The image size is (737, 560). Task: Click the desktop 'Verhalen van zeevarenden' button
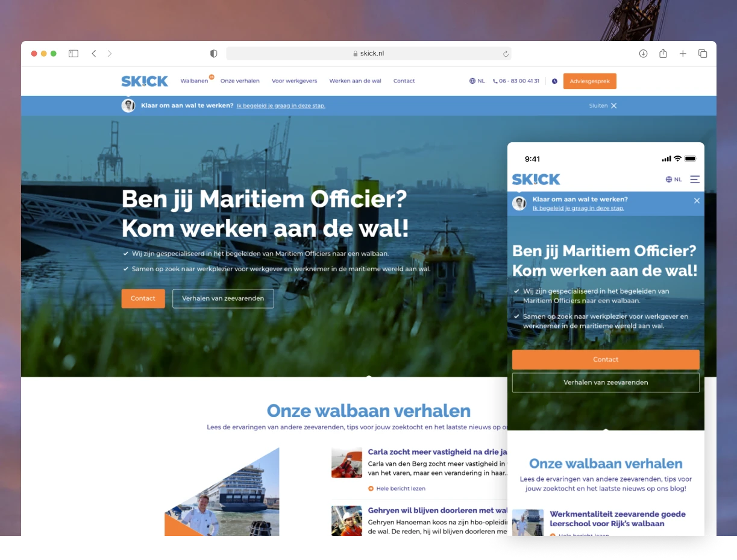coord(223,298)
